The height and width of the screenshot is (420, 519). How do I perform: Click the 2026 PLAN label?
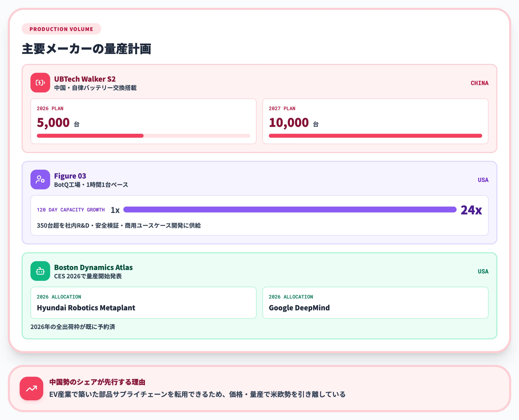tap(50, 108)
